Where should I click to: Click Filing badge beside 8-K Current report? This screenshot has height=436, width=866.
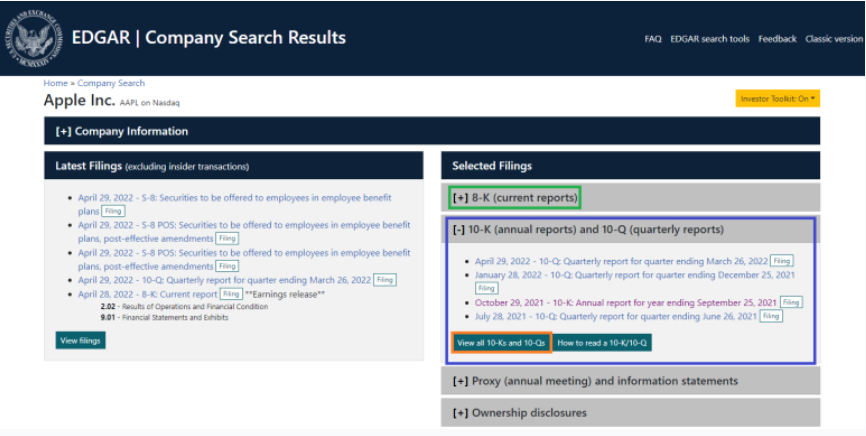[231, 294]
